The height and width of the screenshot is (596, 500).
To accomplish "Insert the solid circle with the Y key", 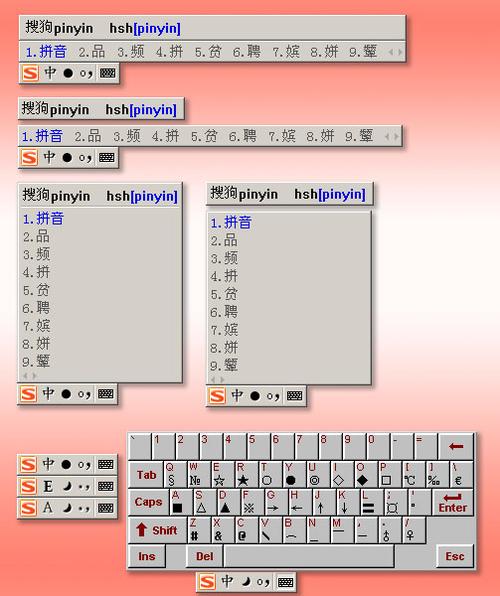I will click(294, 474).
